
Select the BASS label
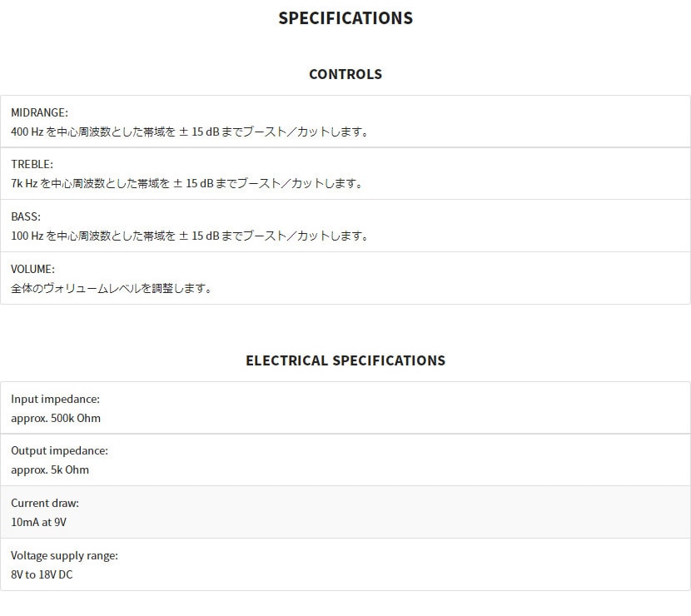pos(26,217)
